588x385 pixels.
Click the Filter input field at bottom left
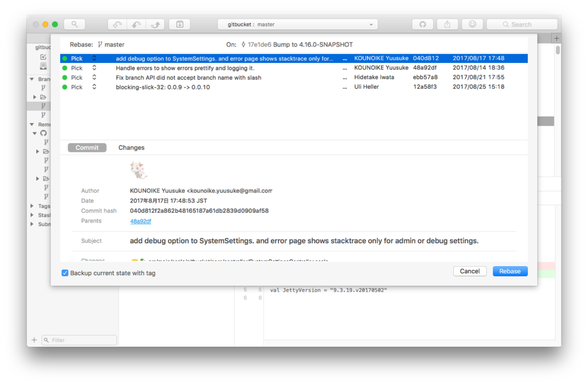click(x=79, y=340)
